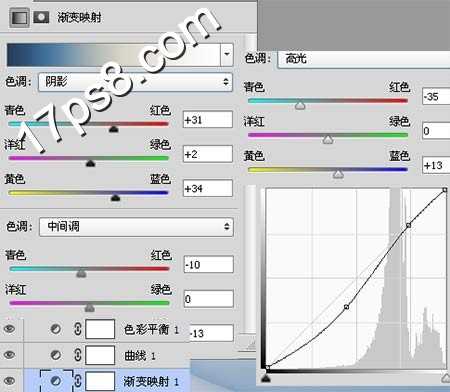Click link icon on 曲线 1 layer
This screenshot has height=392, width=450.
point(77,355)
